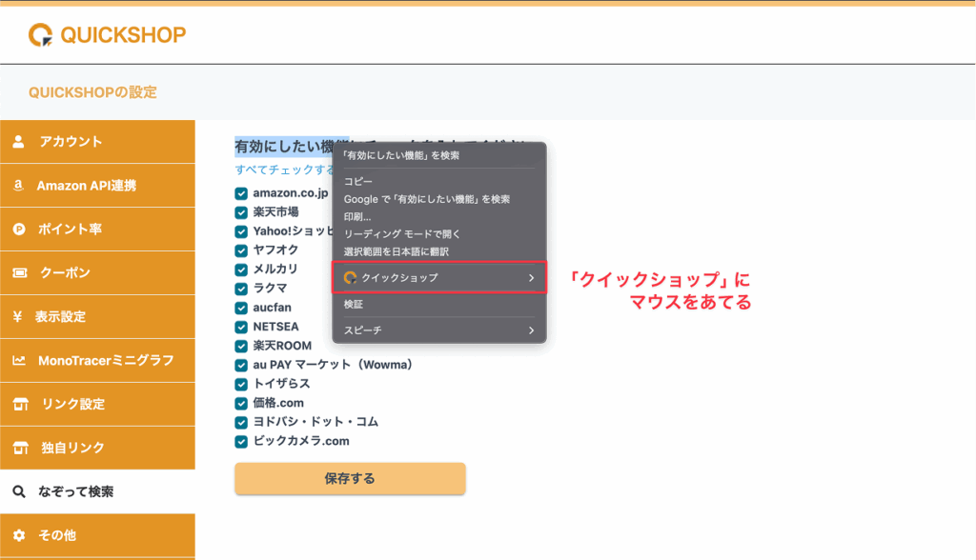Switch to the リンク設定 tab
Image resolution: width=976 pixels, height=560 pixels.
(x=98, y=405)
